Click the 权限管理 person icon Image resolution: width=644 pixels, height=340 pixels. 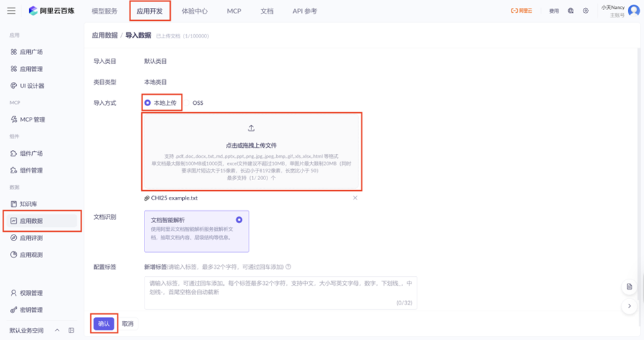pyautogui.click(x=13, y=293)
